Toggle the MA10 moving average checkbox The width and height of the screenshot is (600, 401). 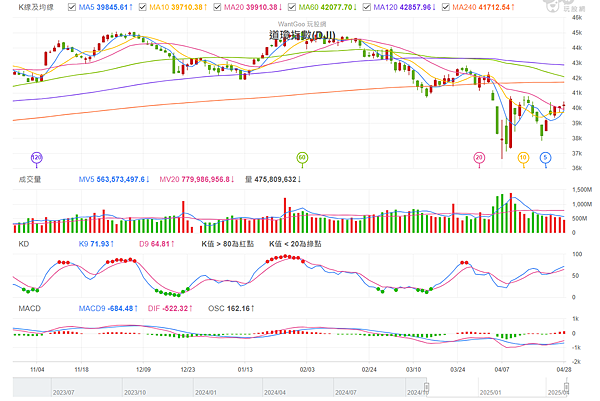coord(142,7)
